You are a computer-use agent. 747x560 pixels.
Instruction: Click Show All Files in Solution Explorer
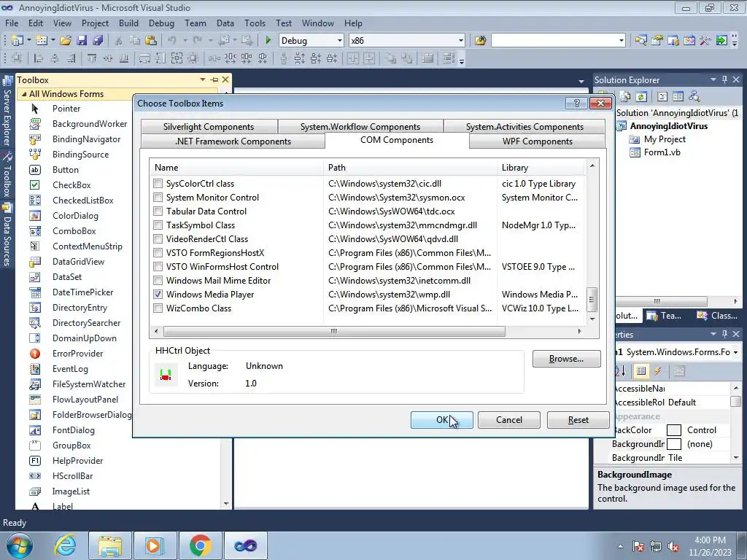(x=625, y=97)
